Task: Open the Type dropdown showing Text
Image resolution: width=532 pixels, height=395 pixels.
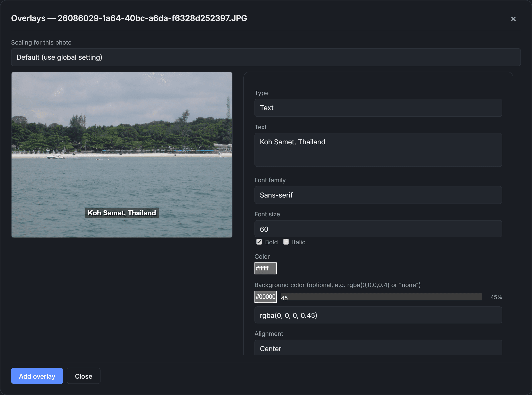Action: click(x=378, y=108)
